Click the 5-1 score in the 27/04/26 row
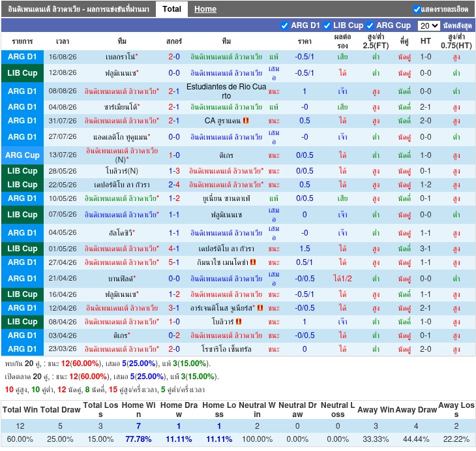This screenshot has height=451, width=476. (174, 262)
